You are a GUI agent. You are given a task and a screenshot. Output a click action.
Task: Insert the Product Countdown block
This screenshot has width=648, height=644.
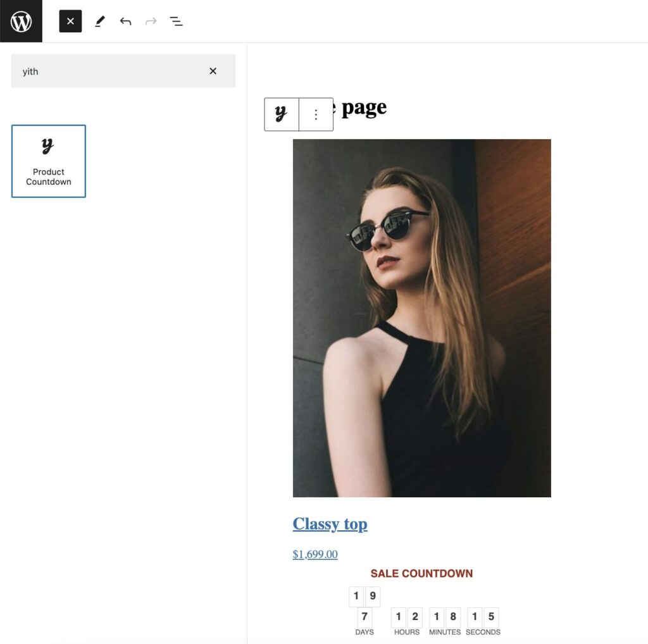[49, 161]
